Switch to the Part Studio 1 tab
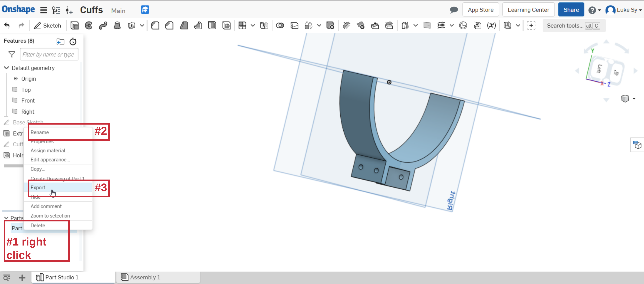644x284 pixels. coord(73,277)
